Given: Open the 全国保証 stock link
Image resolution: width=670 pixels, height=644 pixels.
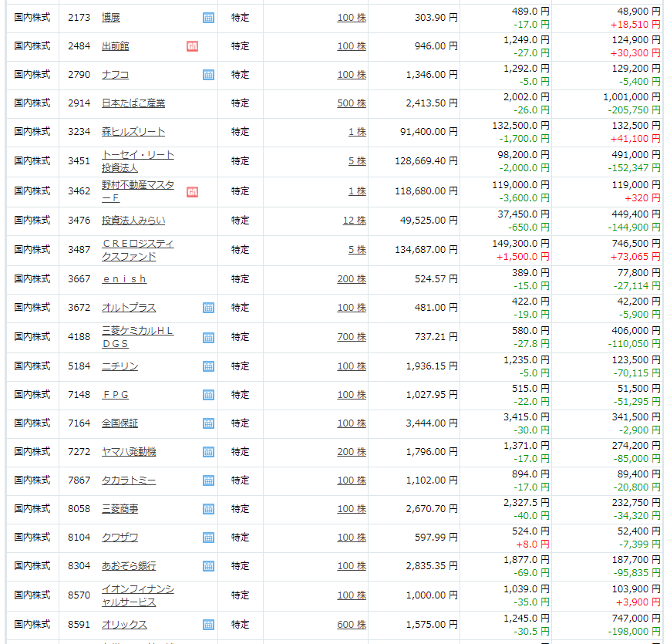Looking at the screenshot, I should [x=120, y=423].
